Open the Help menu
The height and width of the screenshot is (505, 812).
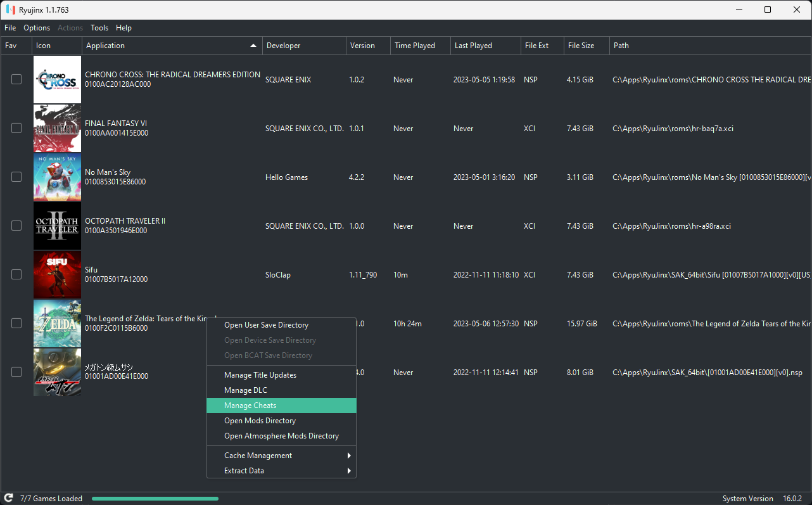click(124, 28)
